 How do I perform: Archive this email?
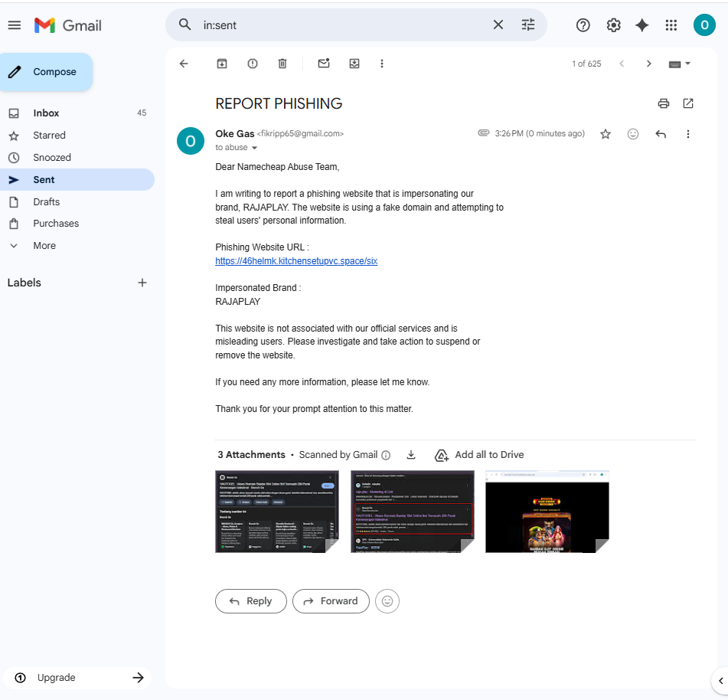click(x=222, y=64)
